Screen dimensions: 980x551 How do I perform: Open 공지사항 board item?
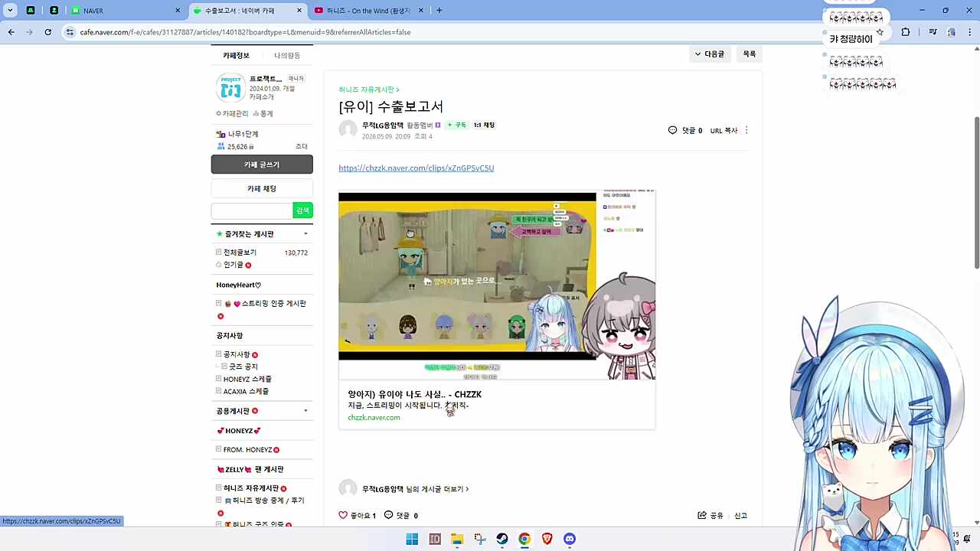point(237,354)
